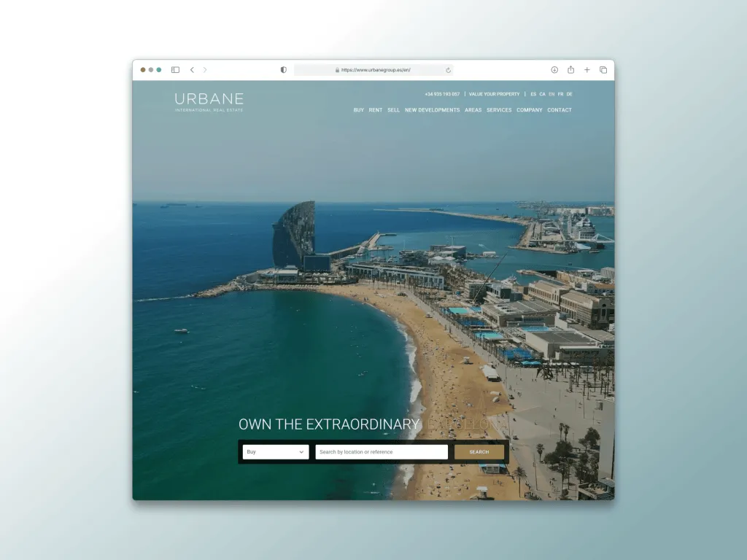Open the NEW DEVELOPMENTS menu
The image size is (747, 560).
[x=433, y=110]
